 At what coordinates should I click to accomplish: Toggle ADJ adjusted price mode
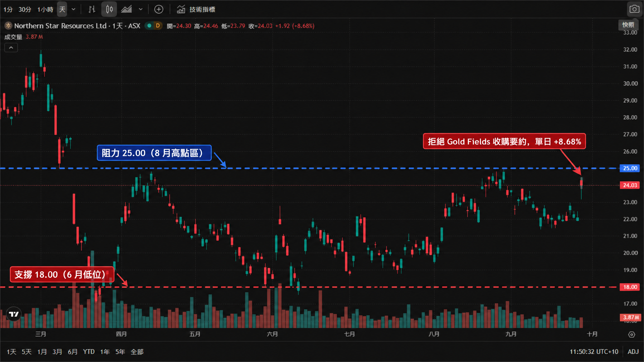[x=633, y=352]
